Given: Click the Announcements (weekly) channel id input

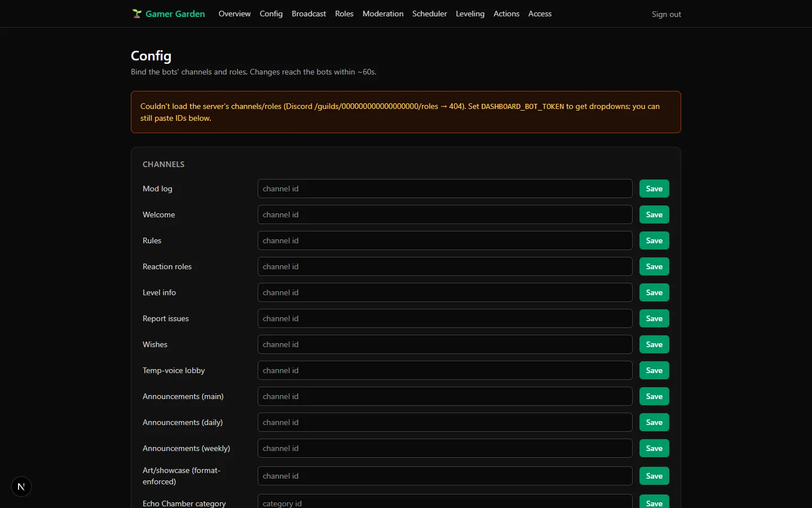Looking at the screenshot, I should click(x=445, y=448).
